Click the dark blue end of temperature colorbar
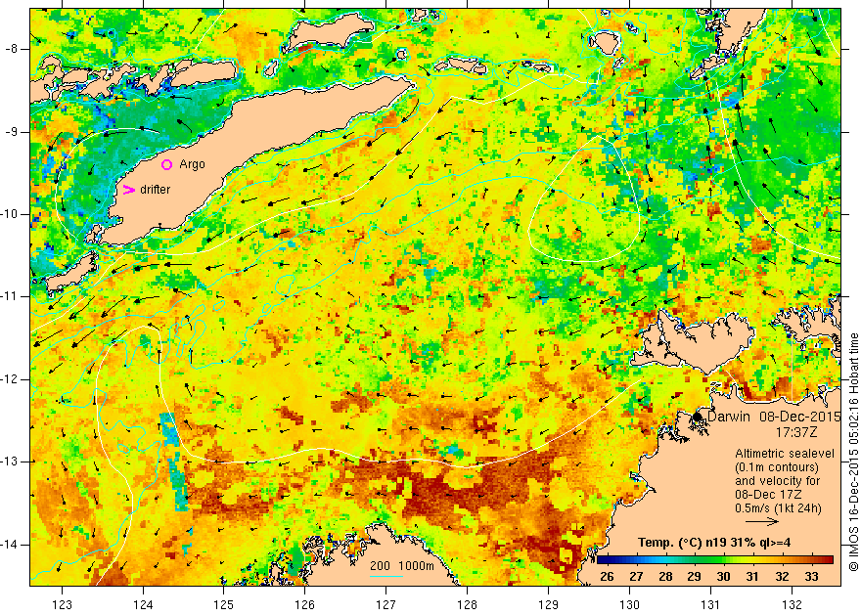The image size is (861, 616). coord(603,560)
